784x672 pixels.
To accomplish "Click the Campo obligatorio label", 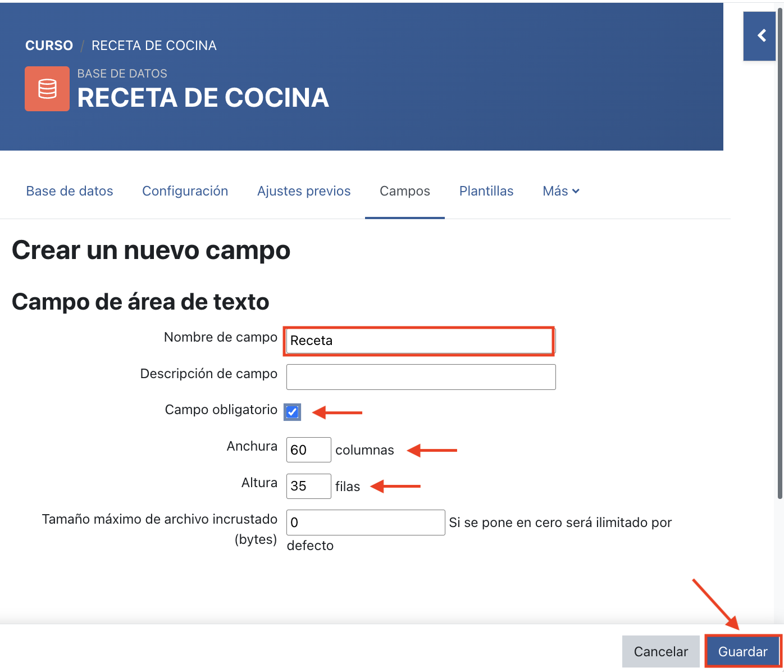I will (221, 410).
